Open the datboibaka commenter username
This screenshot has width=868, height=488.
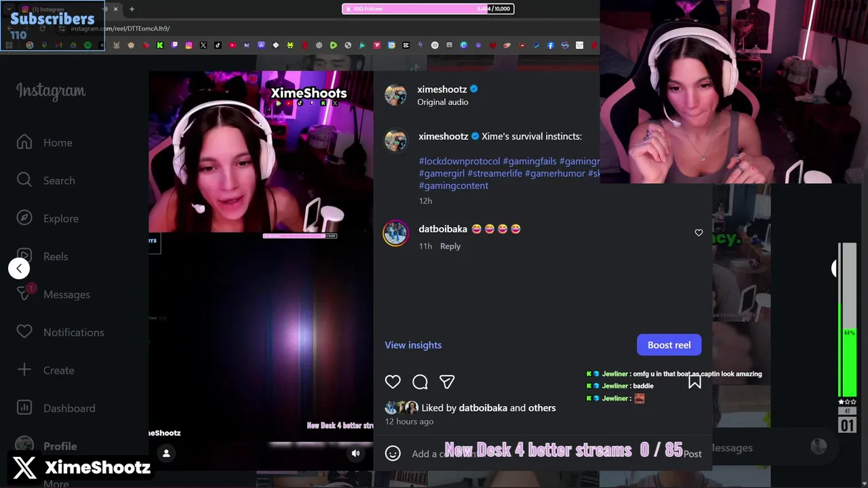443,229
